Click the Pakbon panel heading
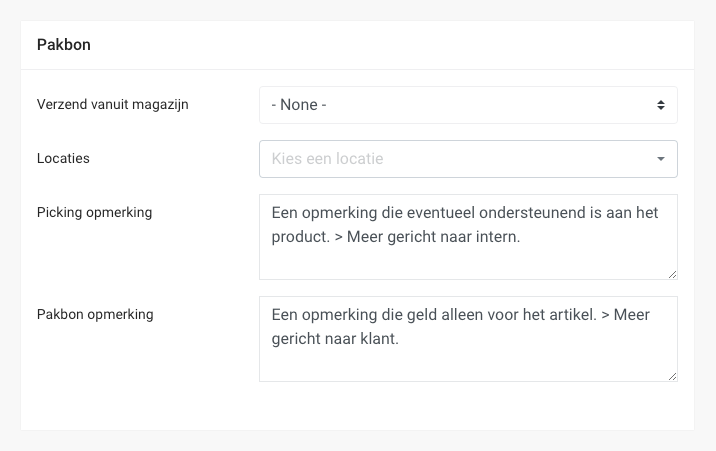The height and width of the screenshot is (451, 716). point(64,45)
